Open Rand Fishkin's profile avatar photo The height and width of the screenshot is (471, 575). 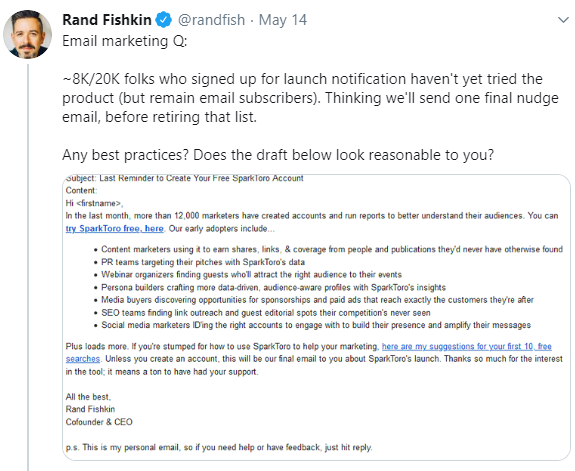28,34
